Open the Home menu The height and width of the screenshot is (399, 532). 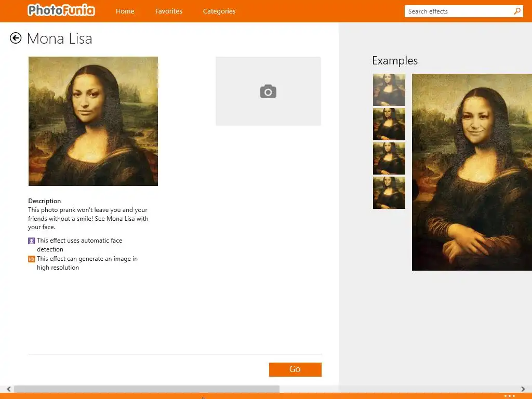(x=125, y=11)
